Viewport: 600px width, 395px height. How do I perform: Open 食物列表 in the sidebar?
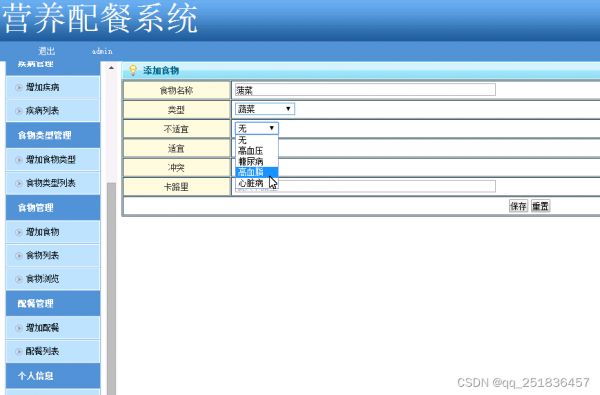coord(42,255)
